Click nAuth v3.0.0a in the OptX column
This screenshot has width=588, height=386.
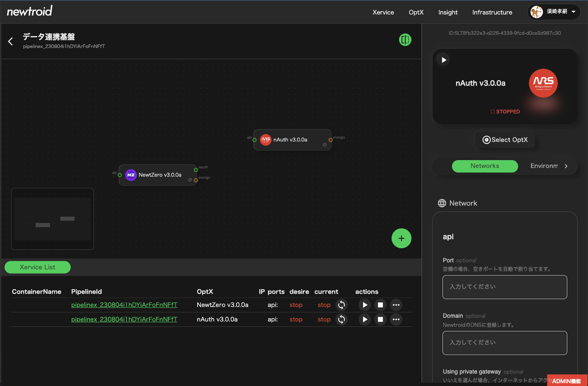click(x=217, y=319)
